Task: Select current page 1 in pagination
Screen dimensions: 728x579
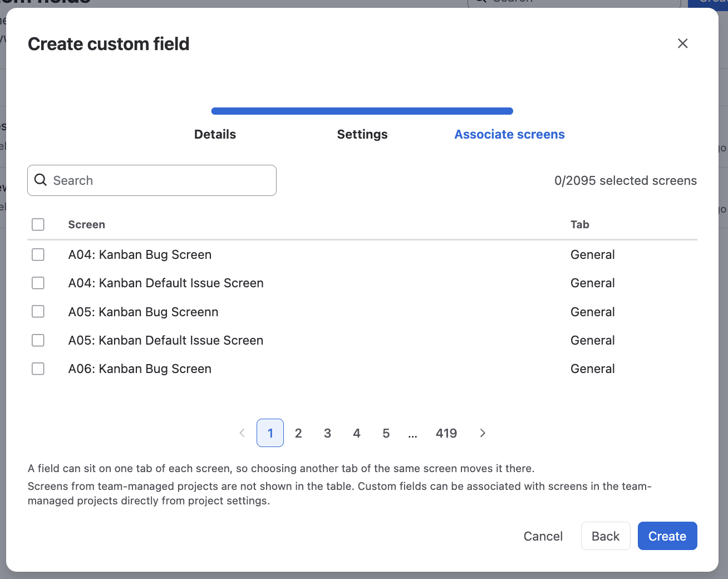Action: click(x=270, y=433)
